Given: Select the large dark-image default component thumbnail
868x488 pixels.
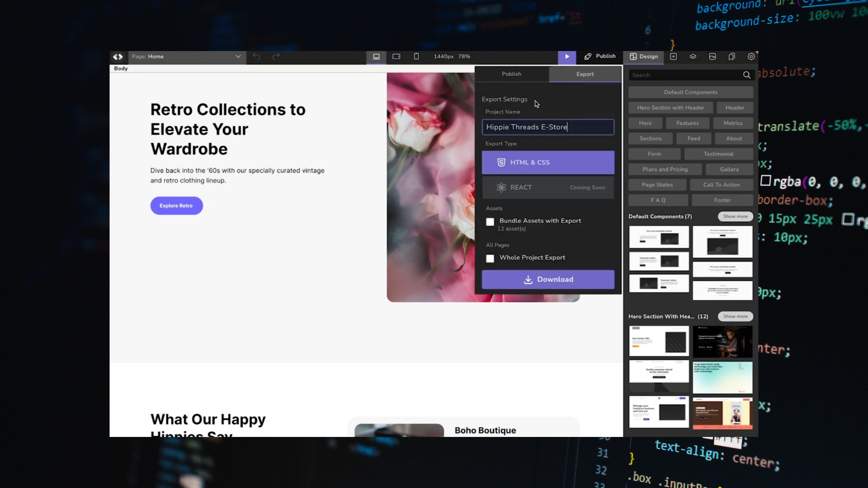Looking at the screenshot, I should [722, 242].
